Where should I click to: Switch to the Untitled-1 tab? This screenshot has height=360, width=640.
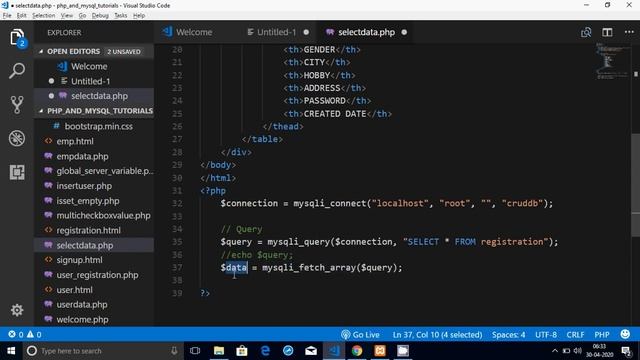tap(278, 32)
